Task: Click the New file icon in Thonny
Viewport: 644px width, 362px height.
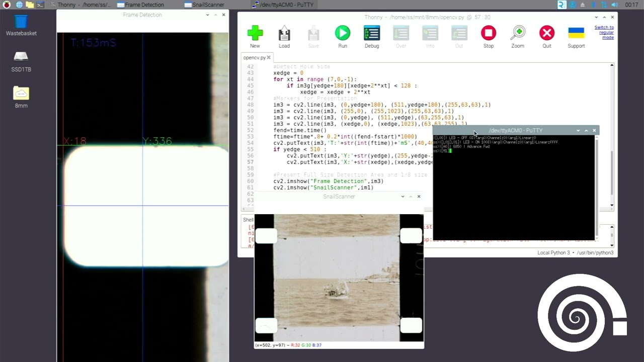Action: coord(255,33)
